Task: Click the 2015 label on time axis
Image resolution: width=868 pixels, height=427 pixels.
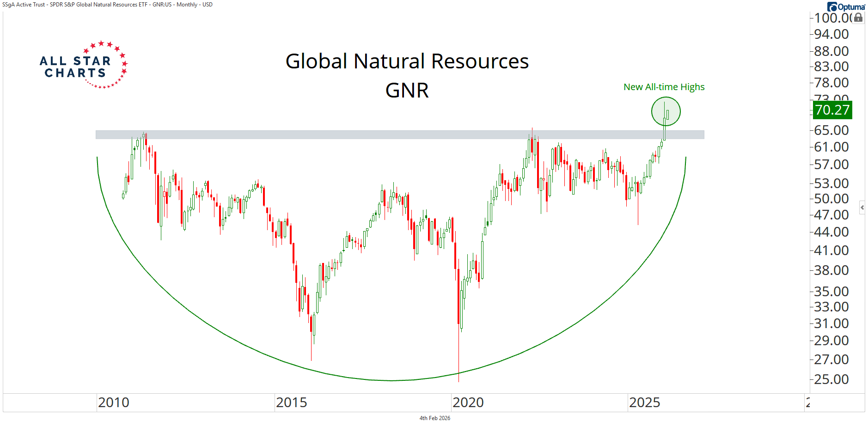Action: click(x=292, y=403)
